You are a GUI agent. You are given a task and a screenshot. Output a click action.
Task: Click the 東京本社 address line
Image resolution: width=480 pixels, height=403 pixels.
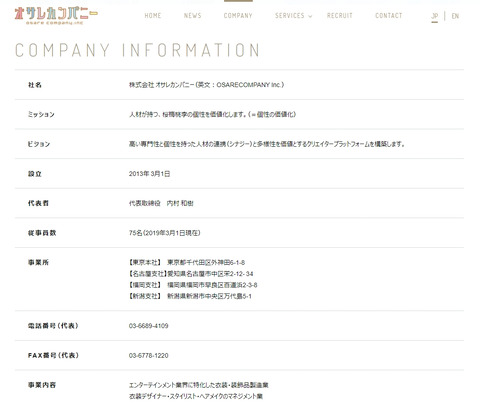point(187,262)
